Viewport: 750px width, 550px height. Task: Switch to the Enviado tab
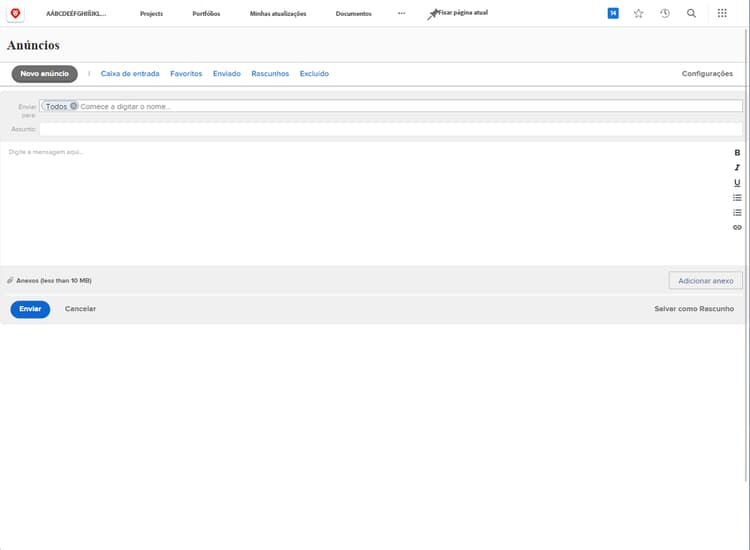(x=227, y=74)
